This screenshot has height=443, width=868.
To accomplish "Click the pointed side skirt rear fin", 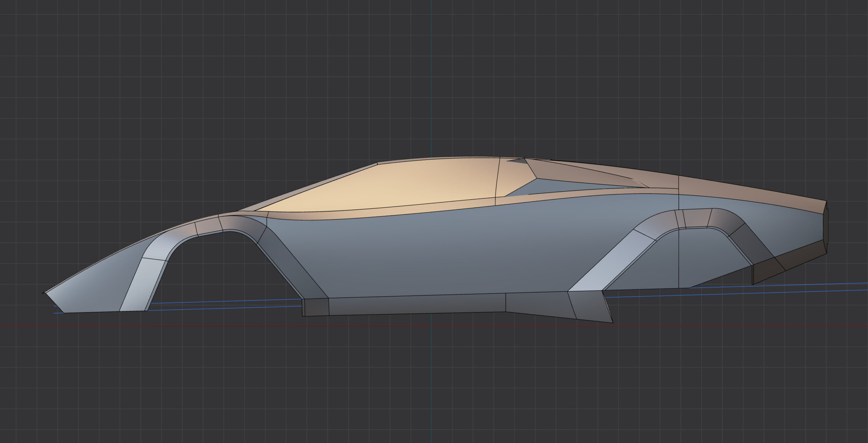I will click(593, 308).
